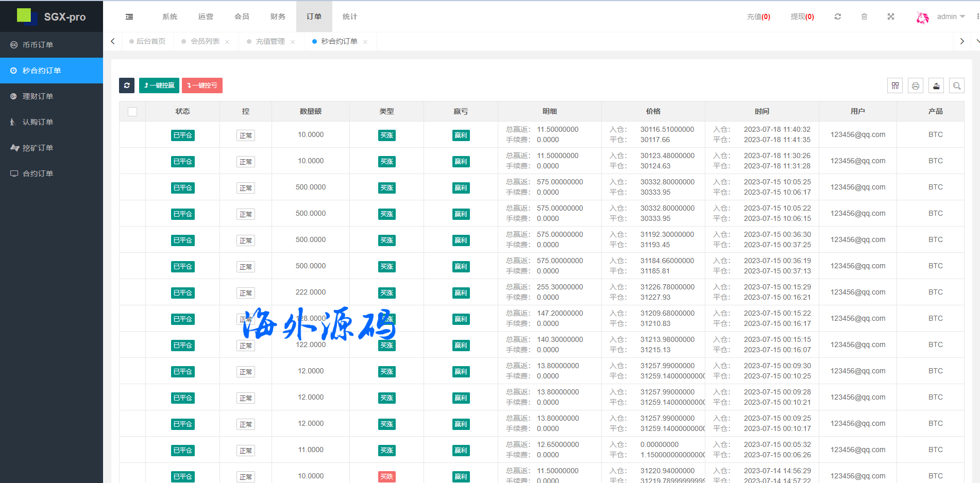This screenshot has height=483, width=980.
Task: Click the print table icon
Action: [x=916, y=86]
